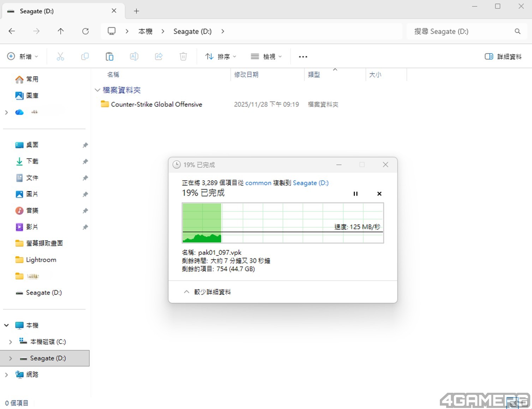Open the View dropdown menu
The height and width of the screenshot is (409, 532).
point(266,56)
